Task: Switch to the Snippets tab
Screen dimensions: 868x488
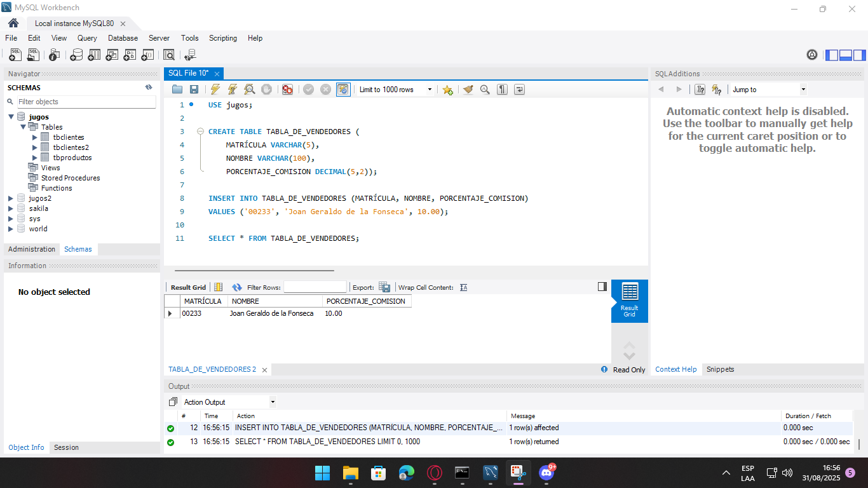Action: point(720,369)
